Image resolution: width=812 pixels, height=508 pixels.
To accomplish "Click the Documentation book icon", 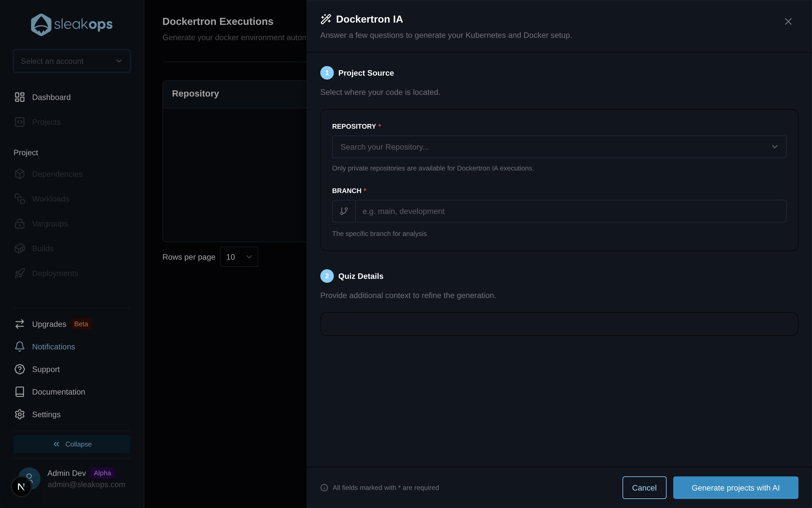I will point(20,392).
